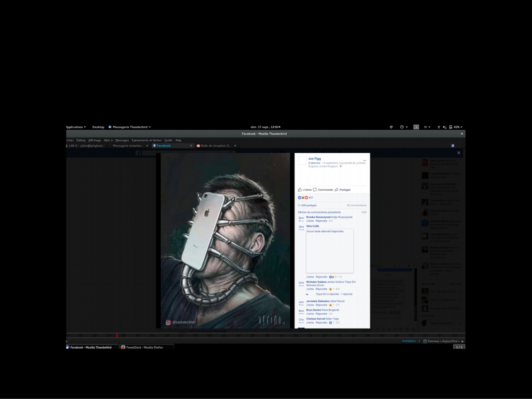Screen dimensions: 532x399
Task: Open the fr keyboard layout dropdown
Action: pyautogui.click(x=427, y=127)
